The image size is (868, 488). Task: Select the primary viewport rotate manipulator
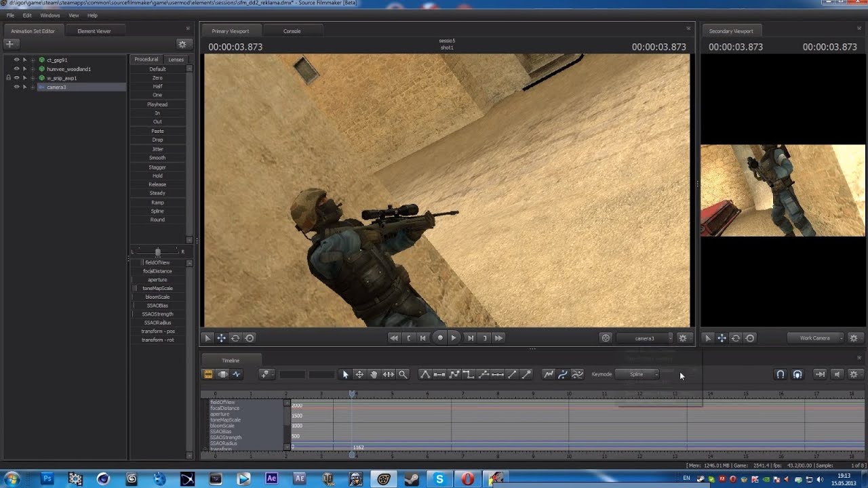tap(235, 338)
